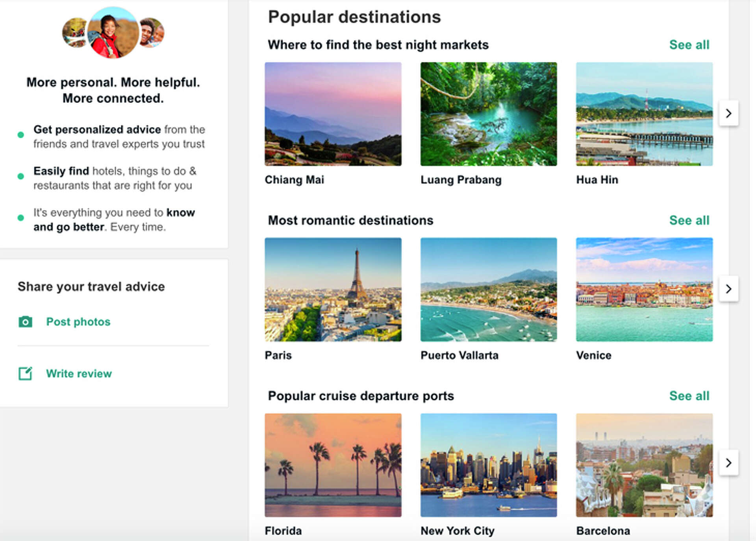Advance the romantic destinations carousel arrow
Image resolution: width=756 pixels, height=541 pixels.
(x=729, y=289)
